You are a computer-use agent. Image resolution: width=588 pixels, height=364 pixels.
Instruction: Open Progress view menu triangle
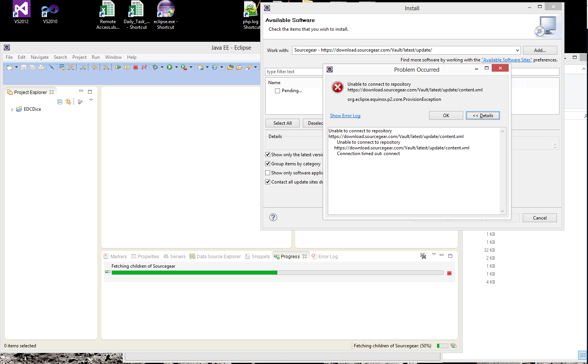coord(434,254)
